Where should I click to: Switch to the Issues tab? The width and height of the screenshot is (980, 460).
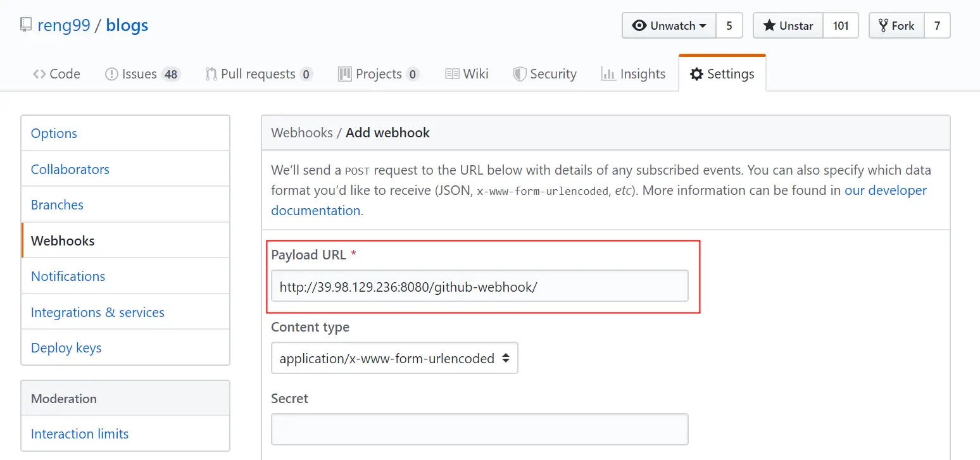tap(142, 74)
